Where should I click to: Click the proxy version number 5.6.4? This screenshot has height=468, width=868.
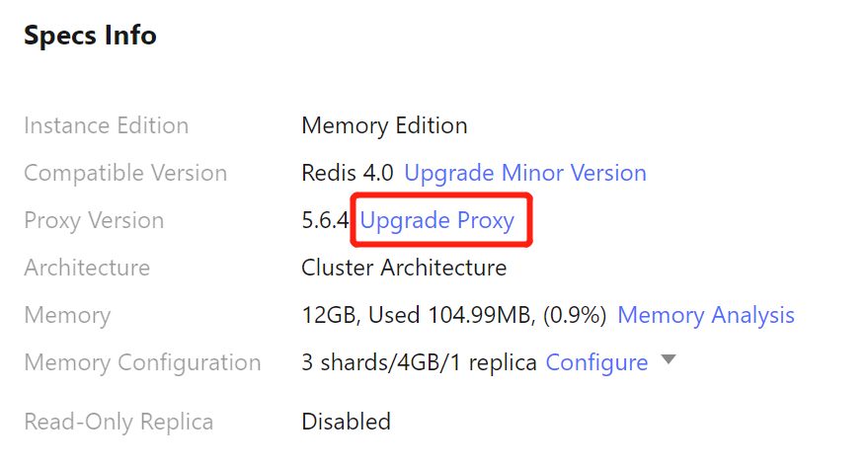point(325,220)
